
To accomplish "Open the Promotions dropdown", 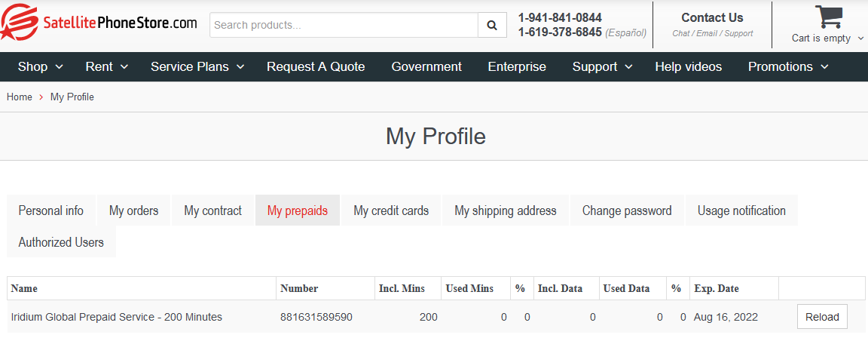I will pyautogui.click(x=788, y=67).
